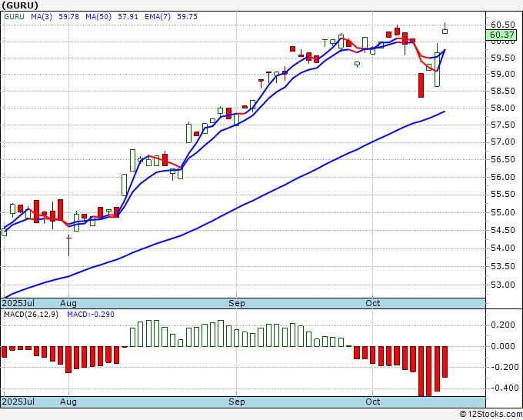Click the large red candlestick near 58.50
The image size is (523, 420).
[421, 85]
